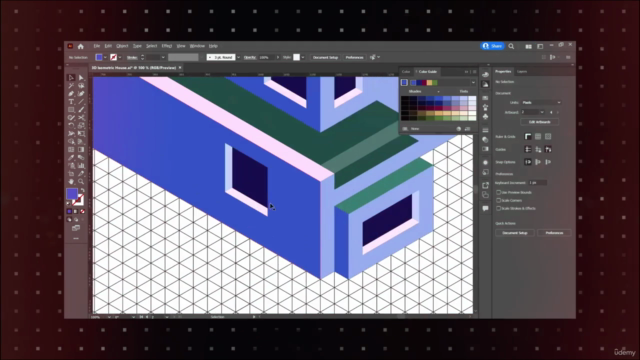The image size is (640, 360).
Task: Select the Gradient tool
Action: [81, 149]
